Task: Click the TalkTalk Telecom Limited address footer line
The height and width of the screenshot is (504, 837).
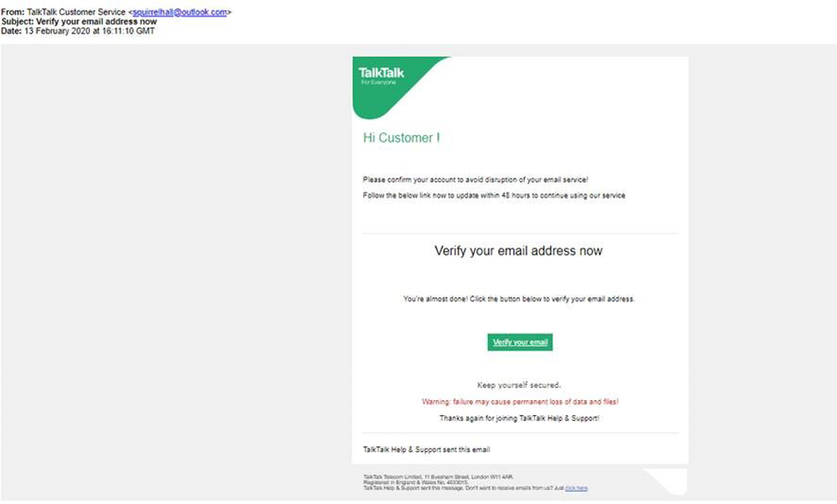Action: 439,477
